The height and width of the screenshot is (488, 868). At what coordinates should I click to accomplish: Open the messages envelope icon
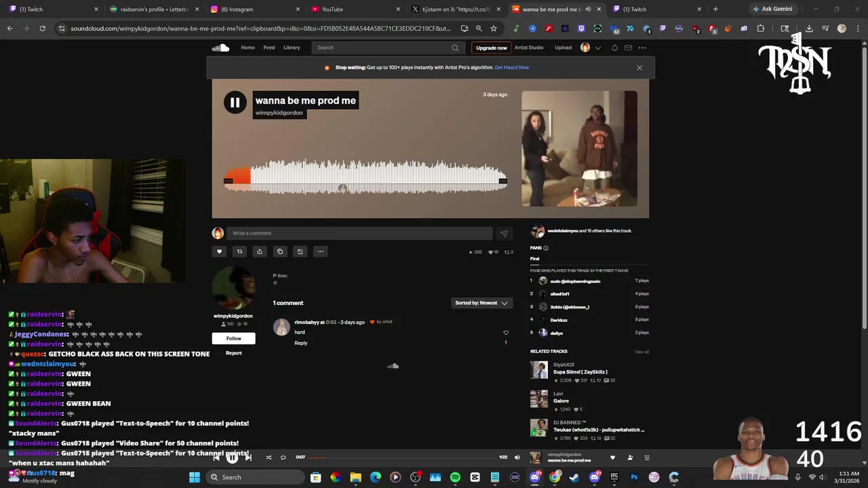point(628,47)
